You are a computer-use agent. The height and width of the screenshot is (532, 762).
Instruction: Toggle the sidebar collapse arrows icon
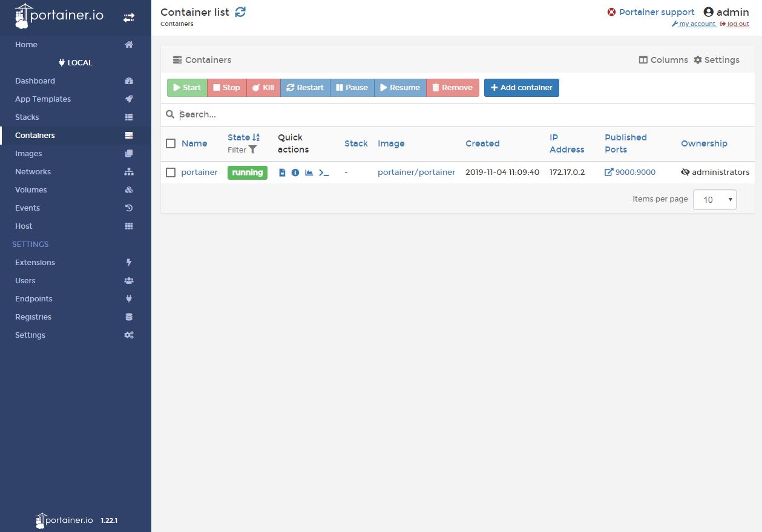[129, 18]
